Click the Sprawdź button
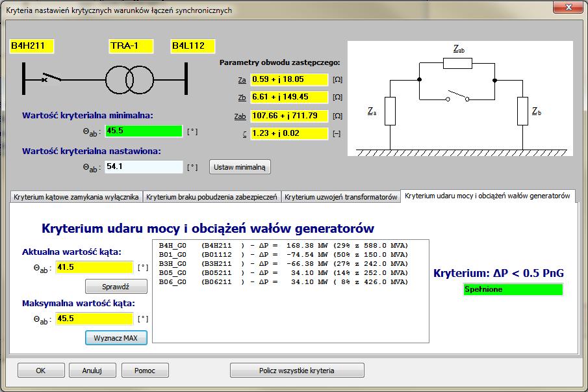This screenshot has width=588, height=392. pos(116,287)
